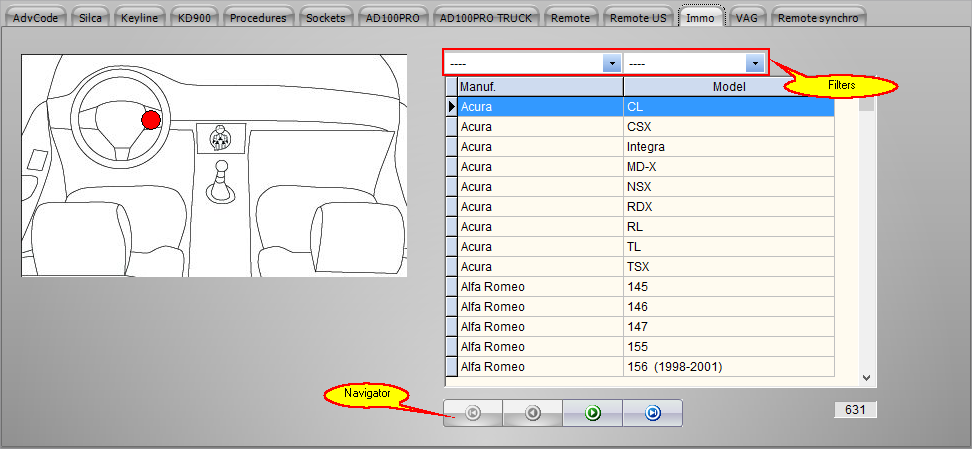The height and width of the screenshot is (449, 972).
Task: Click the green next record button
Action: coord(593,412)
